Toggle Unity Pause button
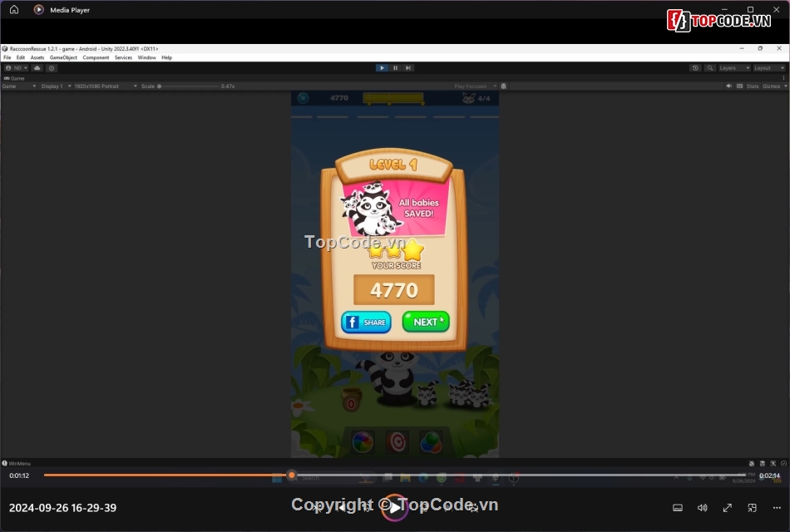790x532 pixels. (396, 68)
